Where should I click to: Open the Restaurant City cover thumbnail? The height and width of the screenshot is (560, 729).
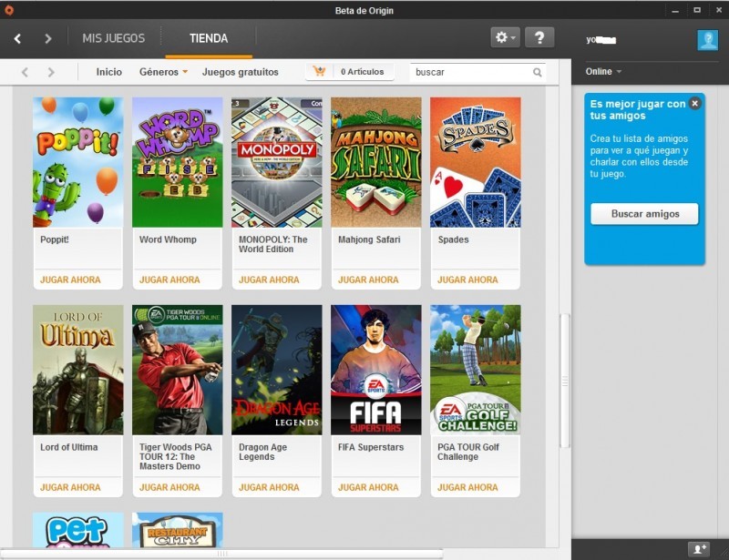(x=178, y=530)
